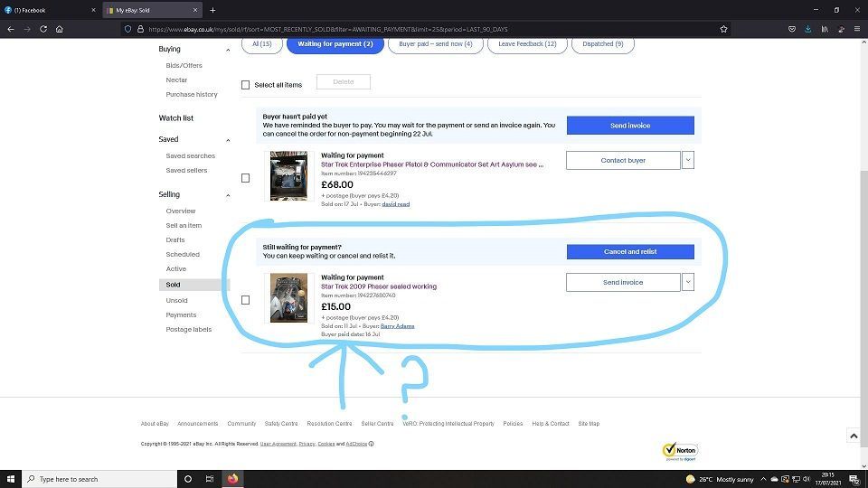Open Postage labels in sidebar

pos(189,329)
